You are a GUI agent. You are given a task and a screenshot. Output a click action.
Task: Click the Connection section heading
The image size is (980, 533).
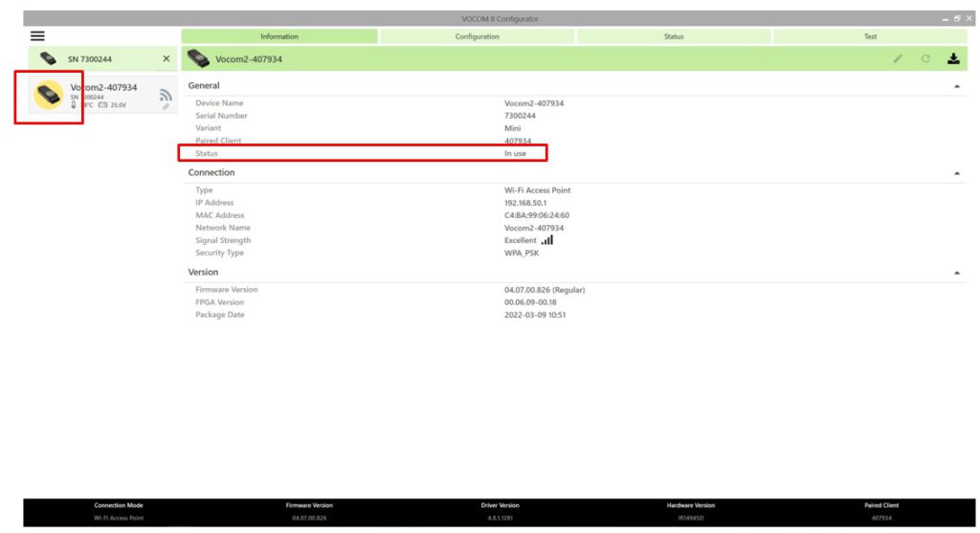click(x=212, y=172)
